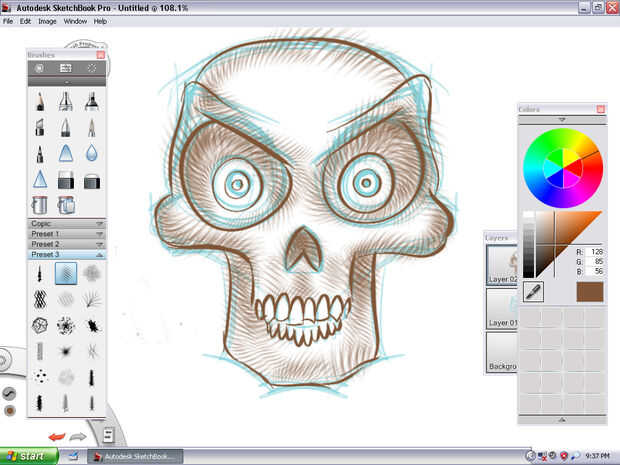620x465 pixels.
Task: Choose the gray vertical textured bar brush
Action: click(x=40, y=351)
